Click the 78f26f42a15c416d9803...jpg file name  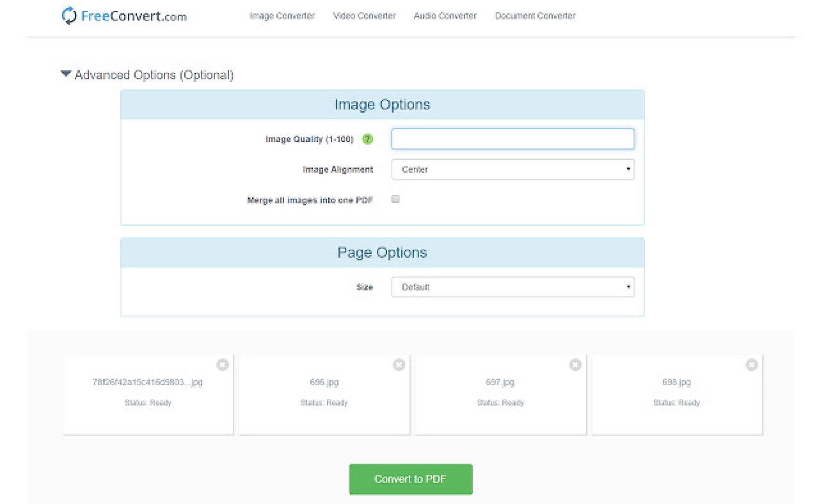(148, 382)
